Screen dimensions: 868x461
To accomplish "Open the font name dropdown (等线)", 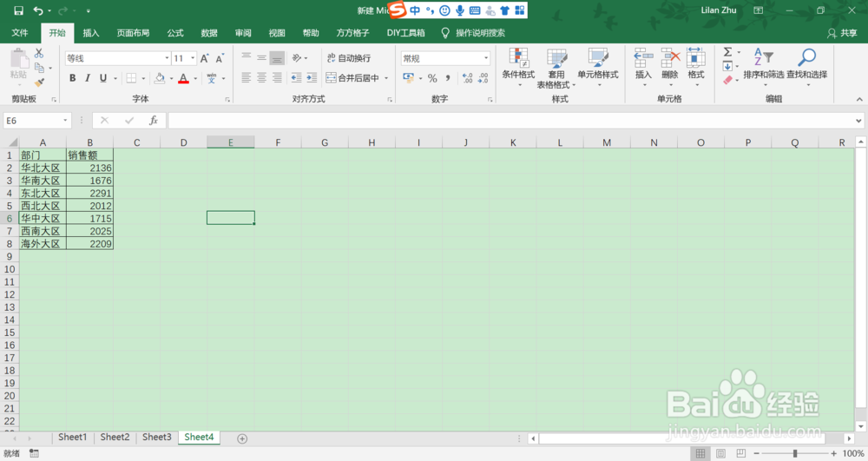I will tap(167, 58).
